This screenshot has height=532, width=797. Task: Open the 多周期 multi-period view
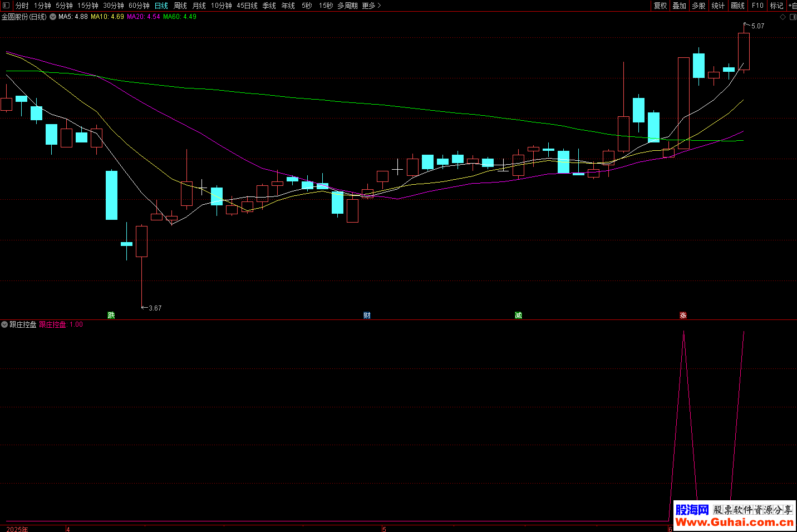tap(347, 6)
